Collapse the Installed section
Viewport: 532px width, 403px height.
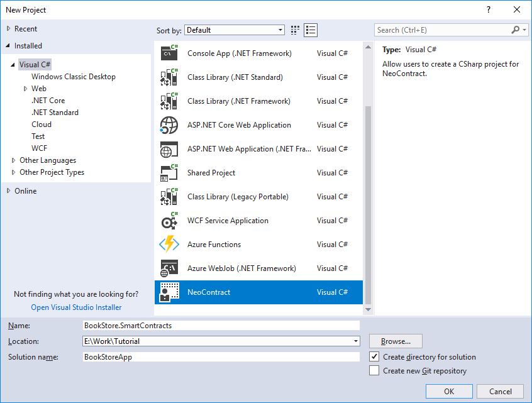point(8,45)
